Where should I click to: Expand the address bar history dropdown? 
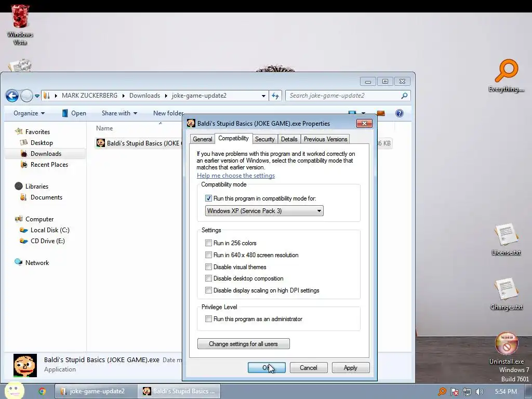[263, 96]
